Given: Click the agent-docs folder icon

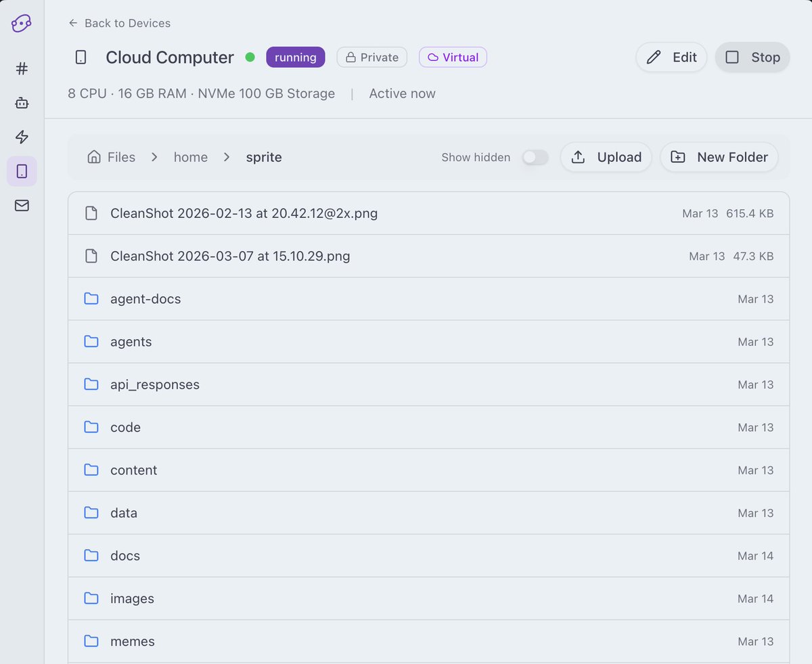Looking at the screenshot, I should pos(91,298).
